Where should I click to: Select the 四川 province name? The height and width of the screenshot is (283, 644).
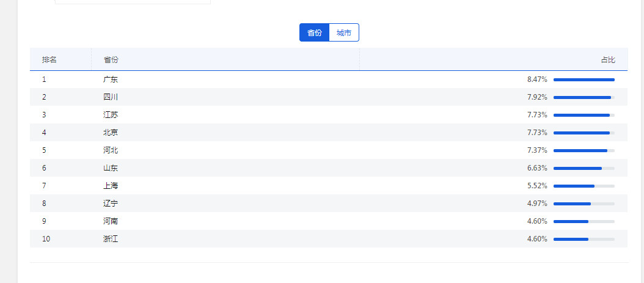coord(111,97)
